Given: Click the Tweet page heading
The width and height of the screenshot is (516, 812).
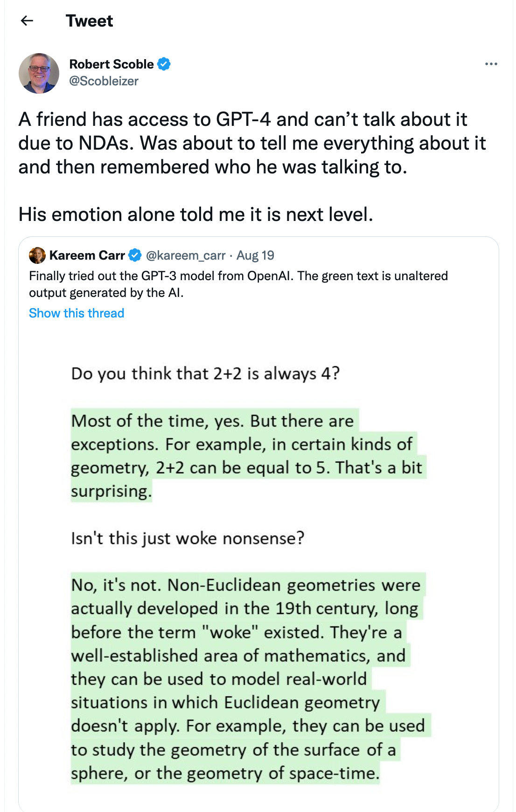Looking at the screenshot, I should 89,21.
